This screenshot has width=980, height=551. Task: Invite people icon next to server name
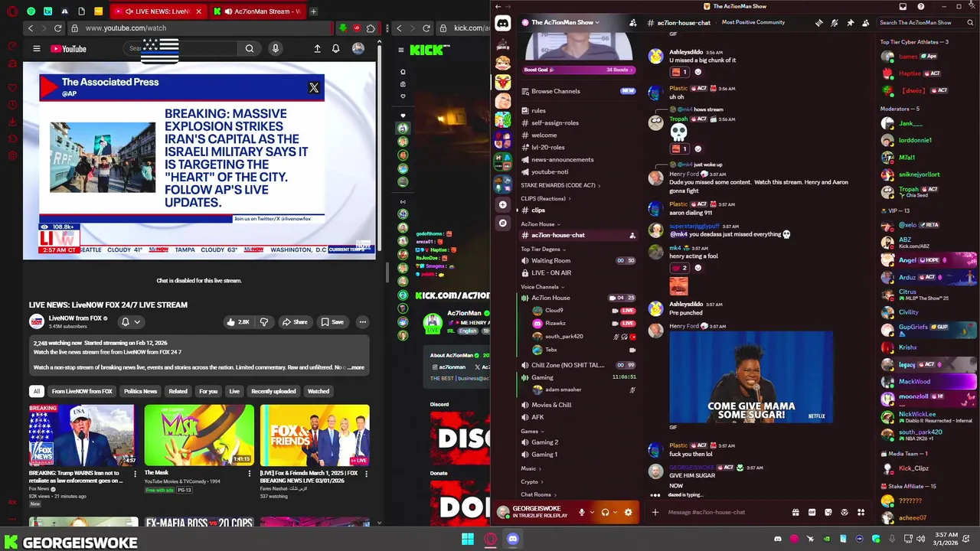coord(632,23)
